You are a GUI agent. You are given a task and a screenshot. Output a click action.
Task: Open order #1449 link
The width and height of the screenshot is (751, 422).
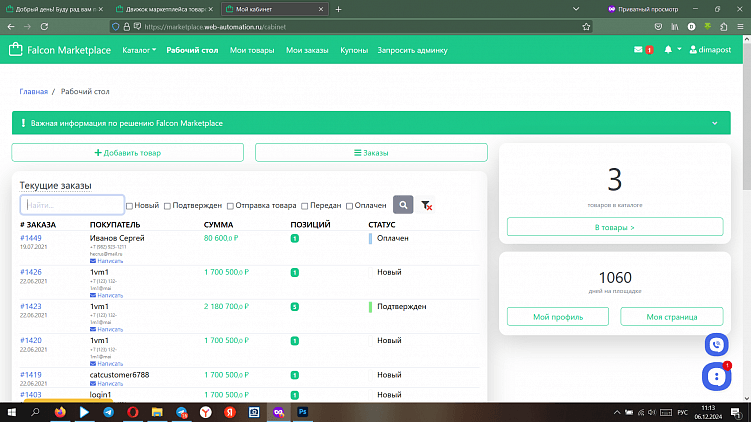[31, 238]
